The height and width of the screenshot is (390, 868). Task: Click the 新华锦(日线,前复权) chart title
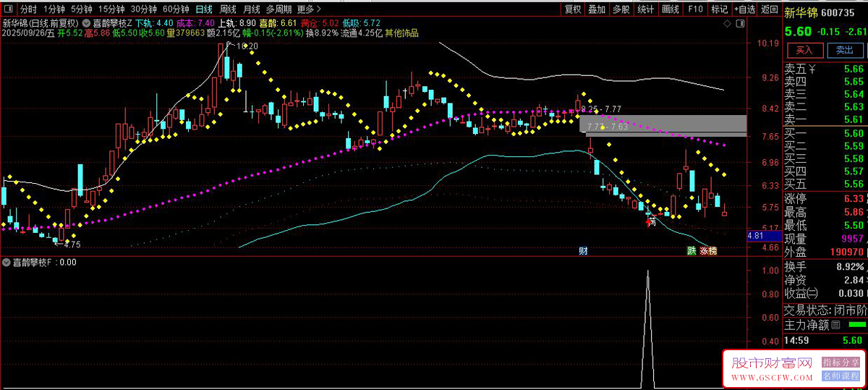tap(40, 23)
